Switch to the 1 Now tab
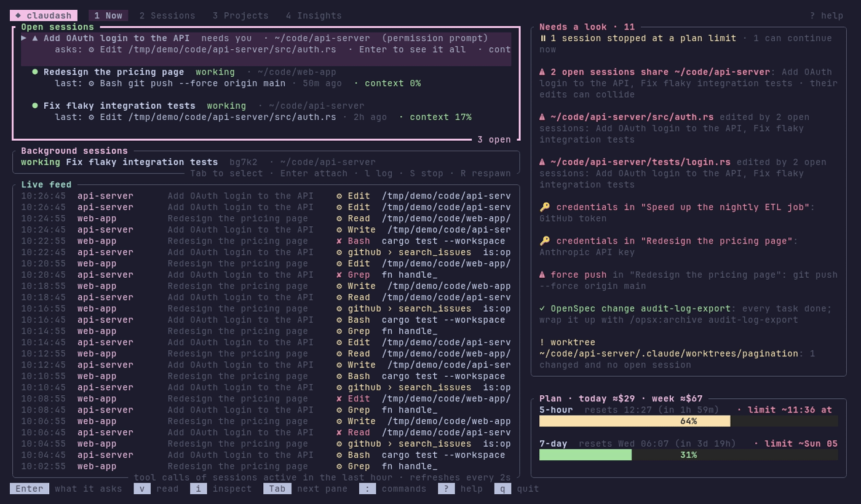 click(108, 16)
